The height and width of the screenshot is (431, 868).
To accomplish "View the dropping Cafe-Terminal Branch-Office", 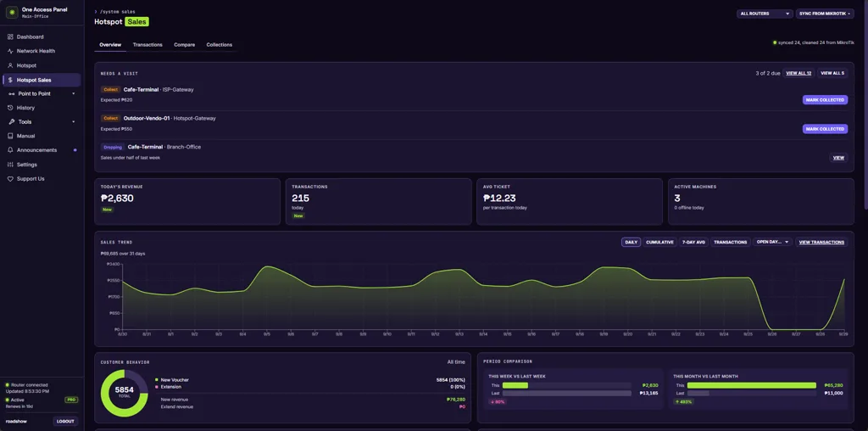I will pos(838,158).
